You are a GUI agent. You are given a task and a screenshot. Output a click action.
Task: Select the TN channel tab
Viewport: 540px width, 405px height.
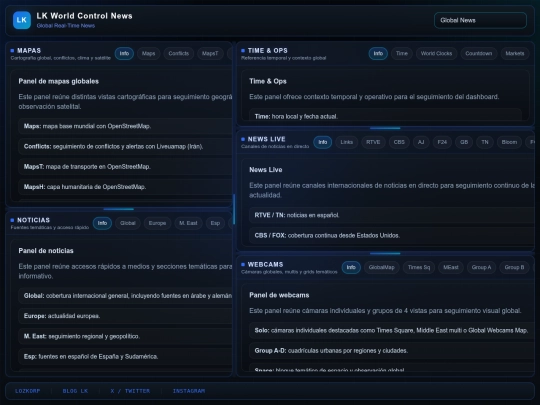[x=485, y=142]
